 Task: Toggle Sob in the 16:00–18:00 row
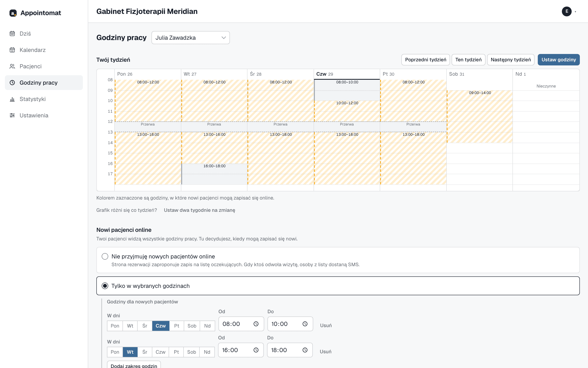[x=192, y=352]
